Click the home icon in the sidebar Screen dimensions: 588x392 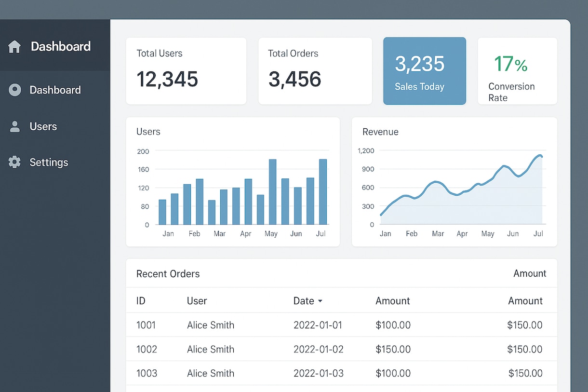coord(14,47)
